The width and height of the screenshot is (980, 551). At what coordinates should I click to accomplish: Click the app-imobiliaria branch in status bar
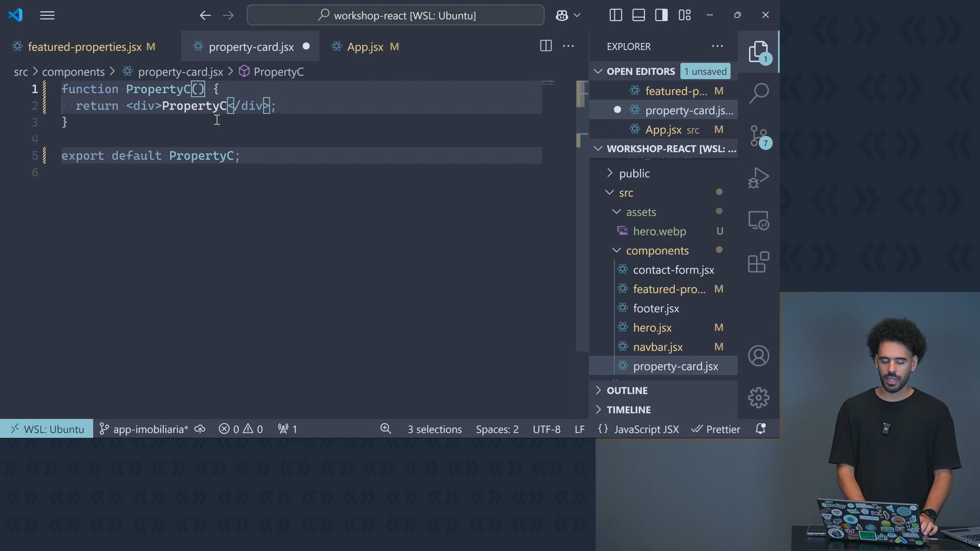click(144, 429)
